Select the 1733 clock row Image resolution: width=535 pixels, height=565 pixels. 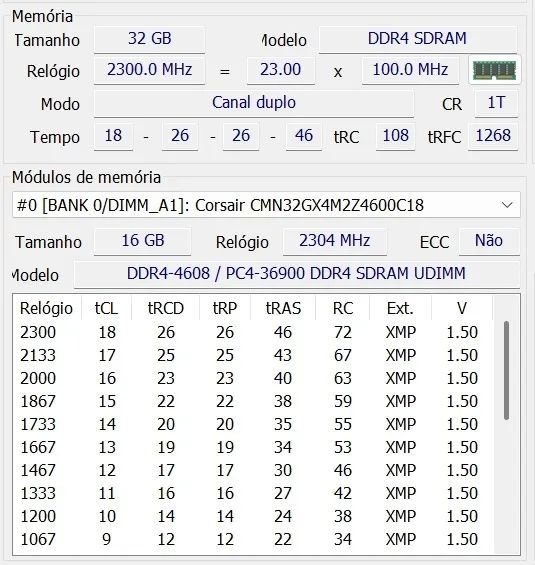pyautogui.click(x=253, y=424)
